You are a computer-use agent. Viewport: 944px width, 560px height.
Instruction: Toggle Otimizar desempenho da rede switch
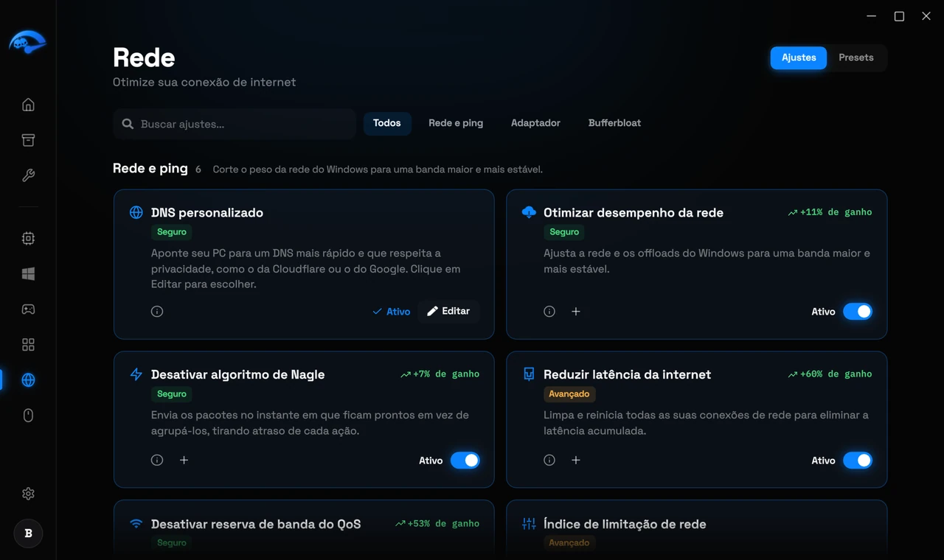858,312
